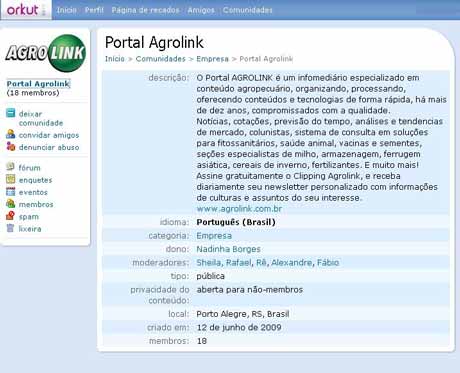Click the membros count 18 in details
The image size is (460, 373).
202,341
